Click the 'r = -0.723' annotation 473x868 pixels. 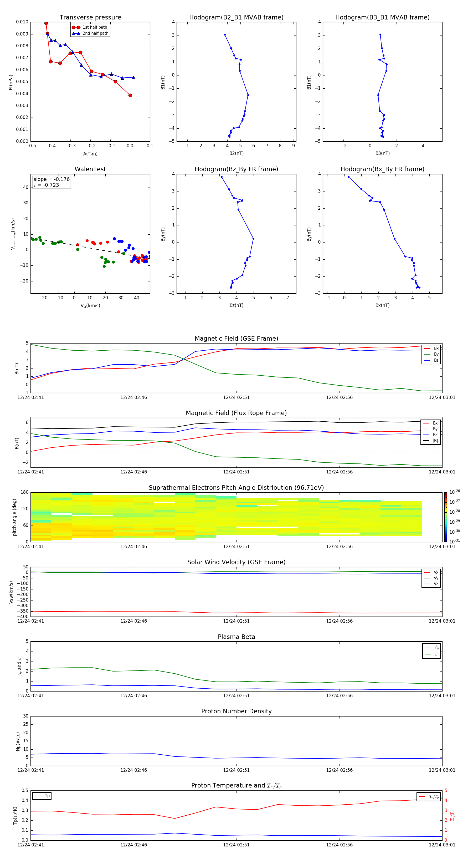pyautogui.click(x=47, y=185)
